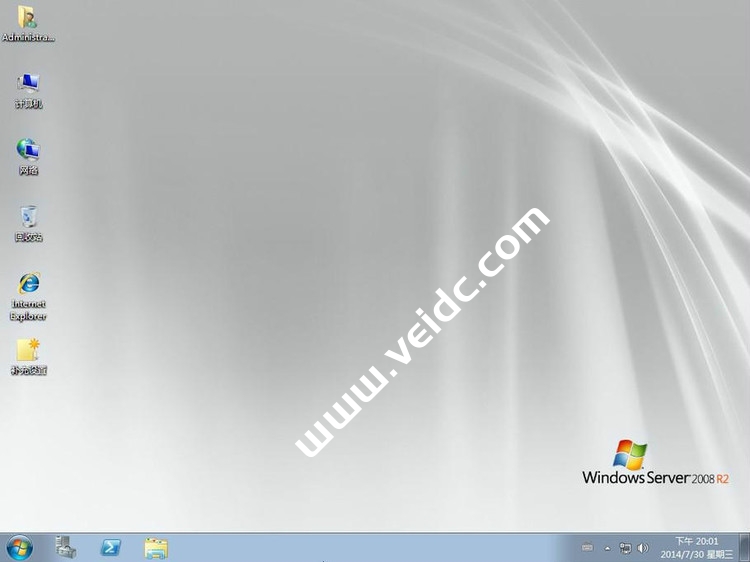Image resolution: width=750 pixels, height=562 pixels.
Task: Select the 回收站 Recycle Bin icon
Action: [28, 224]
